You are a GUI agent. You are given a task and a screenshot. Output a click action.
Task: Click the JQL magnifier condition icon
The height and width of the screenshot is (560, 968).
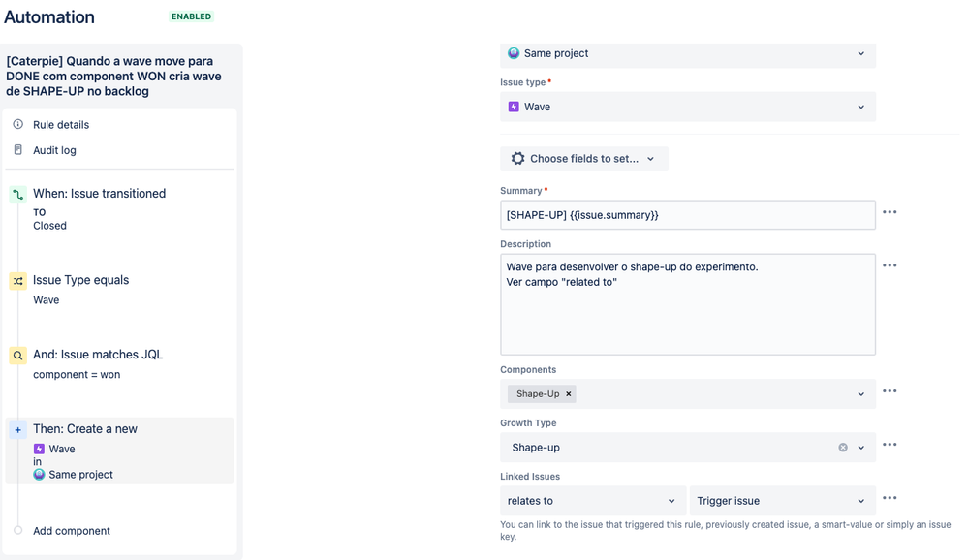click(x=17, y=356)
